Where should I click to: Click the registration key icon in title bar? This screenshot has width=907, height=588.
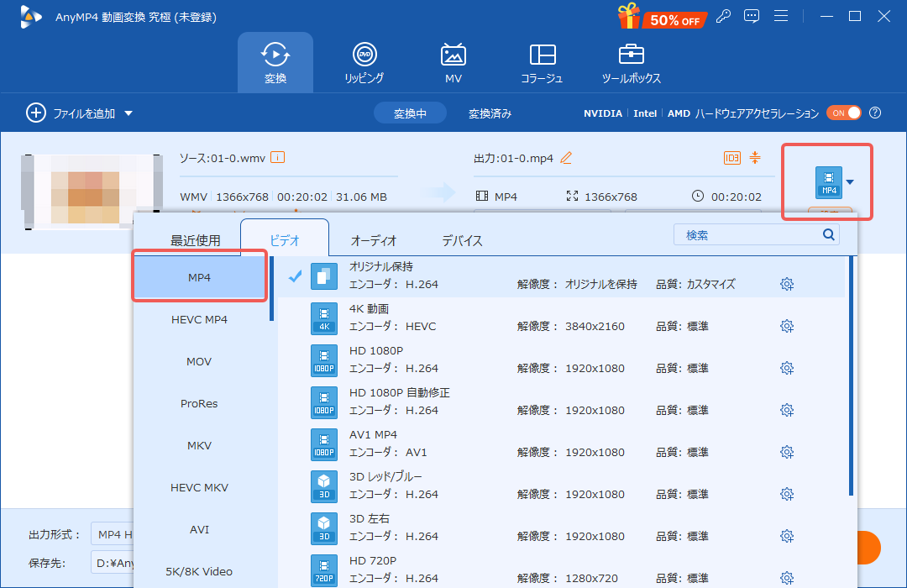(724, 15)
